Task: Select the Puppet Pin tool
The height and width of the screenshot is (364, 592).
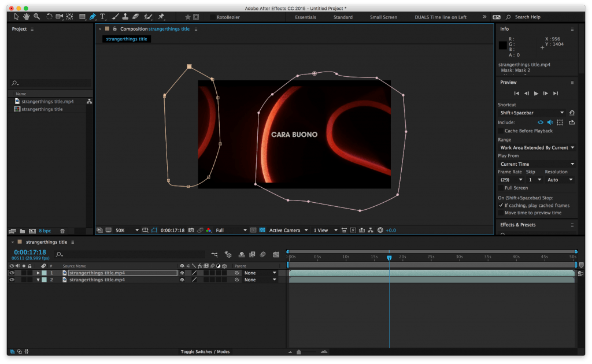Action: (x=161, y=17)
